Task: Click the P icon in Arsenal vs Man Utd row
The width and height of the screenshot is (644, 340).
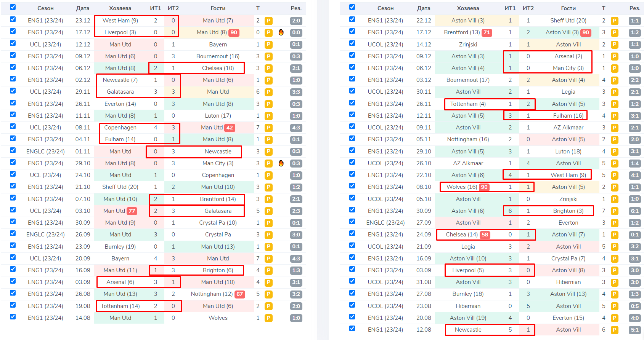Action: (x=269, y=282)
